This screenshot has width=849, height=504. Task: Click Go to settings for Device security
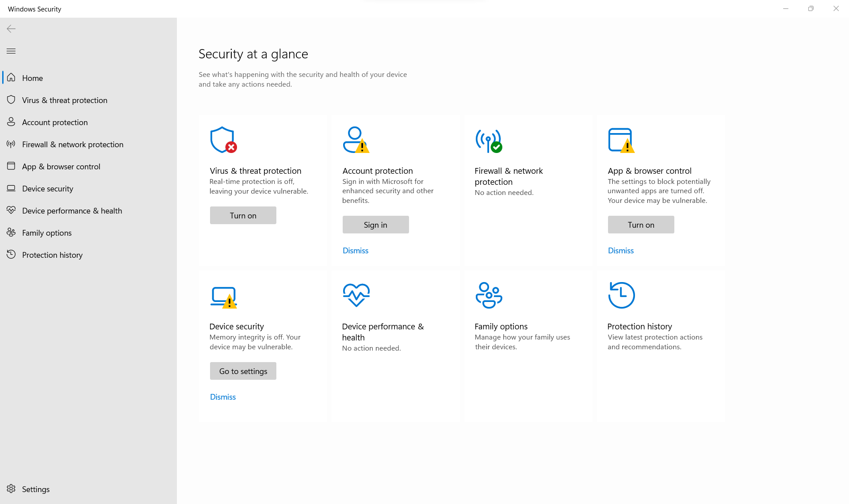tap(243, 371)
